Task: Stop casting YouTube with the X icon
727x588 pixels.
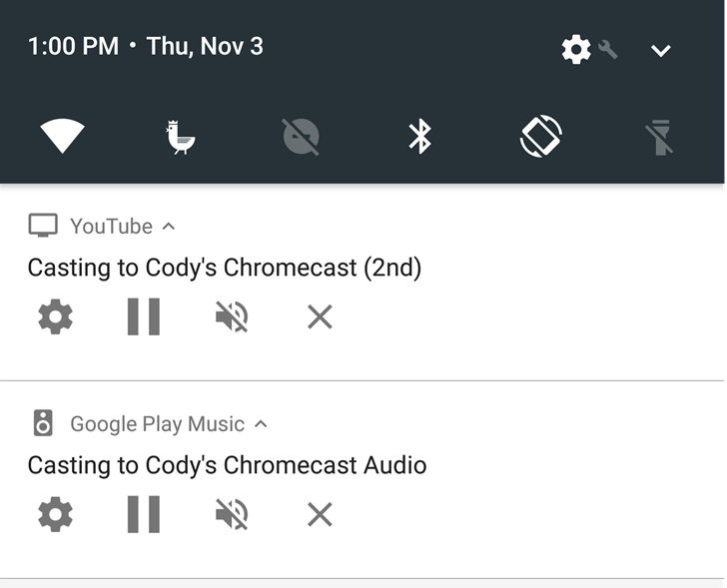Action: [x=320, y=317]
